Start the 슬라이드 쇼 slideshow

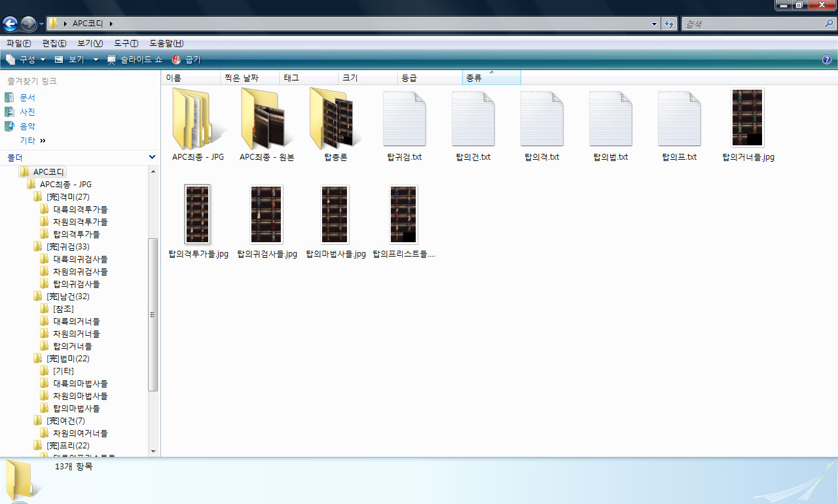tap(135, 60)
